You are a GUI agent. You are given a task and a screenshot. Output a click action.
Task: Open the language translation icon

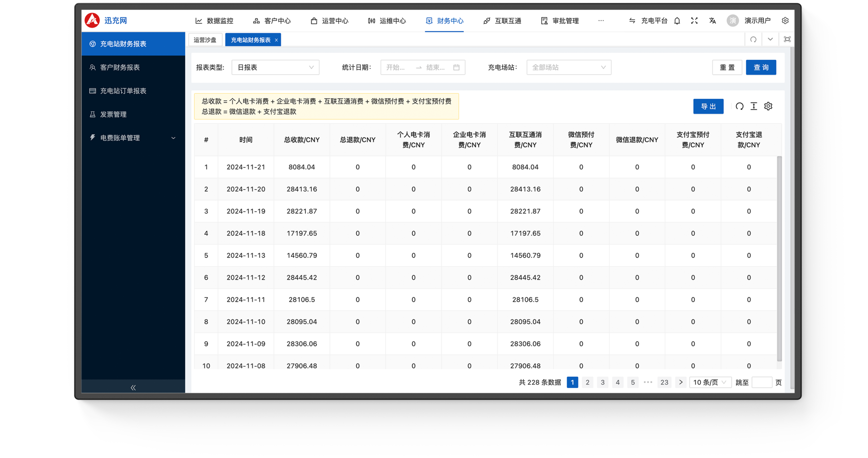[712, 21]
